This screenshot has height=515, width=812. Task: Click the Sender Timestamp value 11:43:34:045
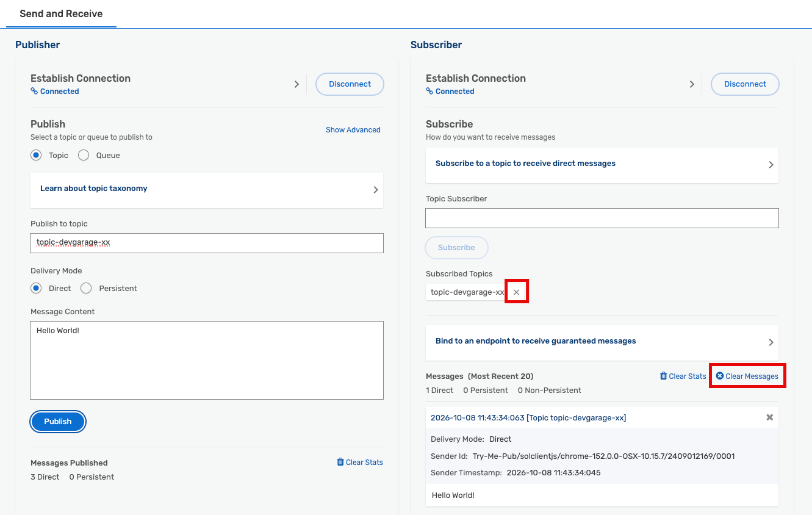pos(554,473)
